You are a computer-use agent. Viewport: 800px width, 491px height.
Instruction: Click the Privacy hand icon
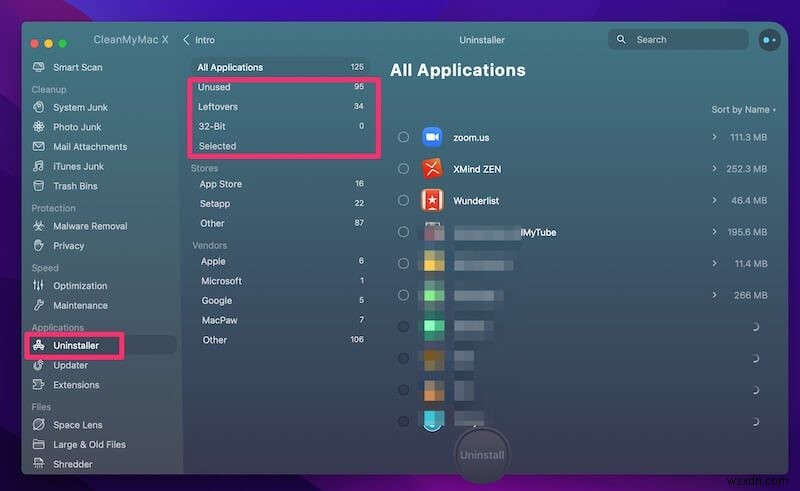coord(38,246)
